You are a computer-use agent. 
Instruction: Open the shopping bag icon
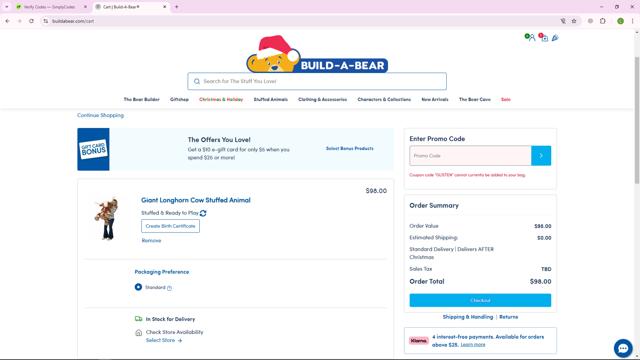click(543, 38)
